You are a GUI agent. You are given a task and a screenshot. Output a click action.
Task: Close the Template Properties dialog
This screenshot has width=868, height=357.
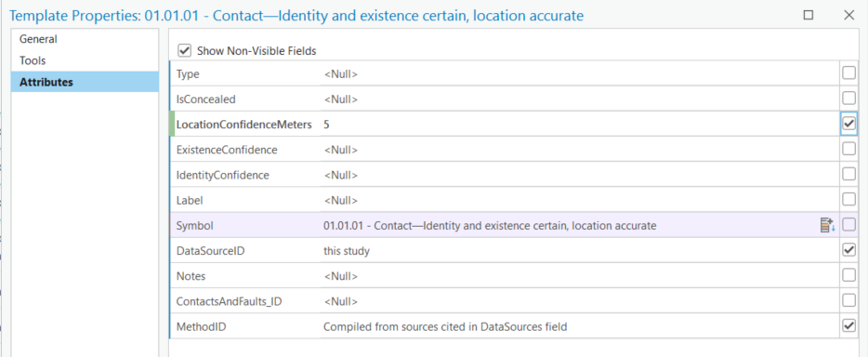(848, 15)
